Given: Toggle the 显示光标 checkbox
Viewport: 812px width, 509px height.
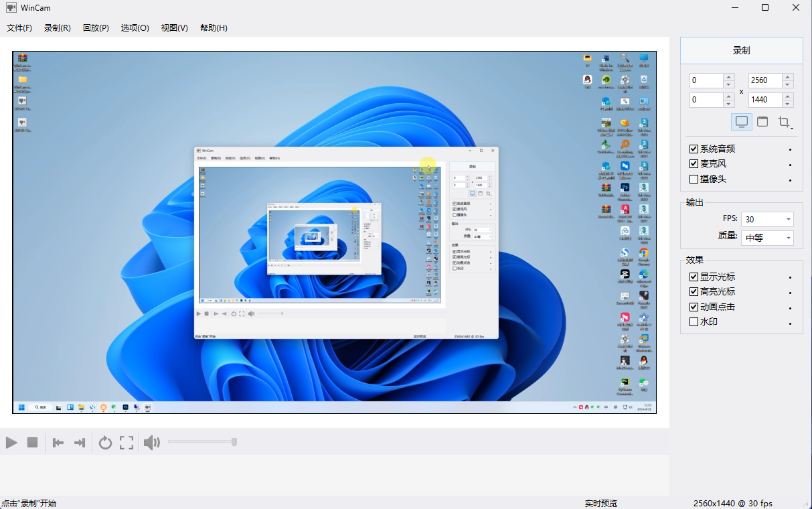Looking at the screenshot, I should point(694,277).
